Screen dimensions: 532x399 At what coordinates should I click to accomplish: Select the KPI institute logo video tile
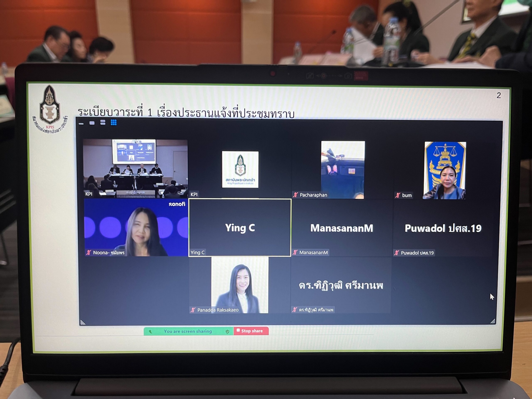[x=240, y=169]
